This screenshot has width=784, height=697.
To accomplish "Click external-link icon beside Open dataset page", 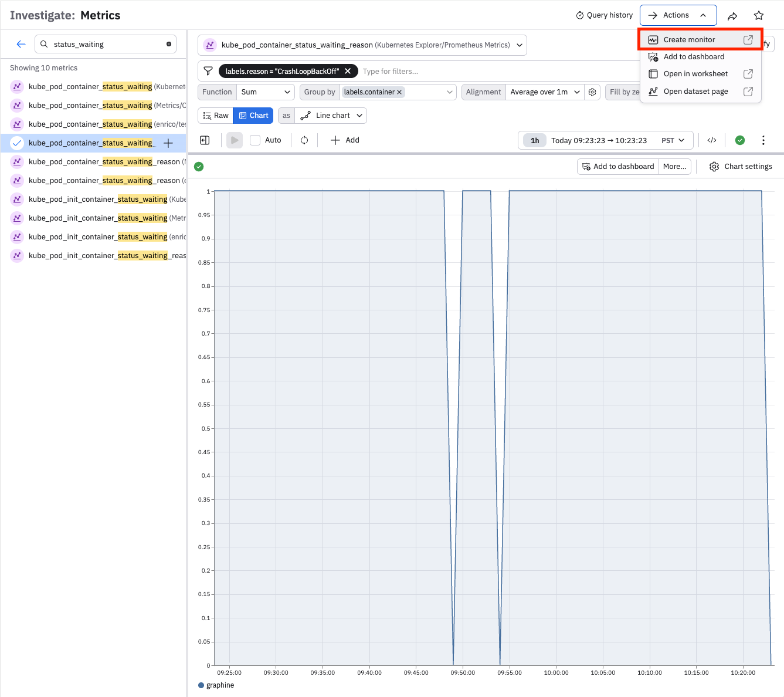I will [748, 92].
